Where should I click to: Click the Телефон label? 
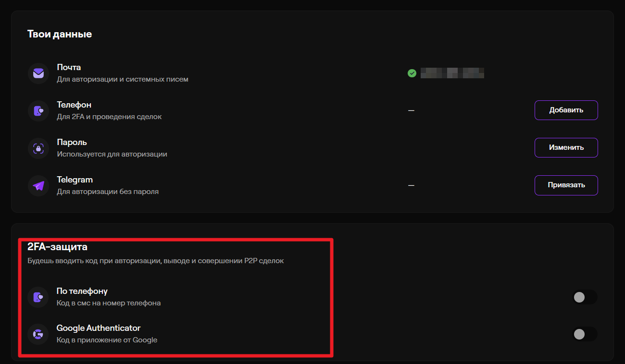pos(74,105)
